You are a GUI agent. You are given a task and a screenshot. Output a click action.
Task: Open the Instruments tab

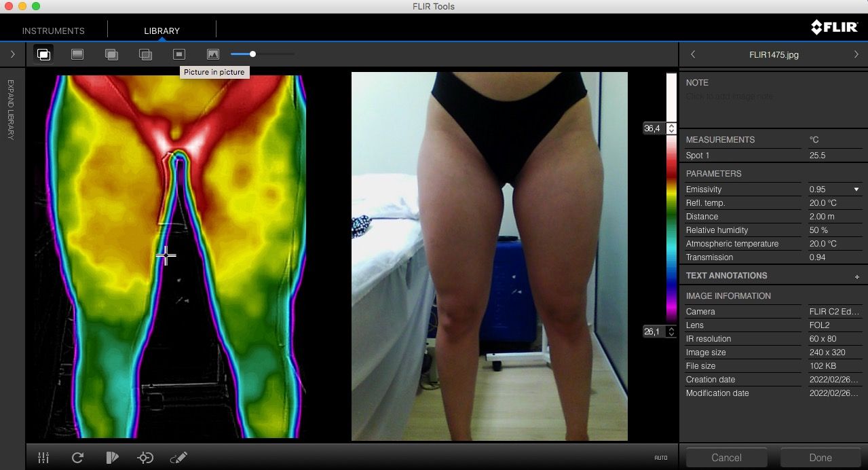point(54,31)
